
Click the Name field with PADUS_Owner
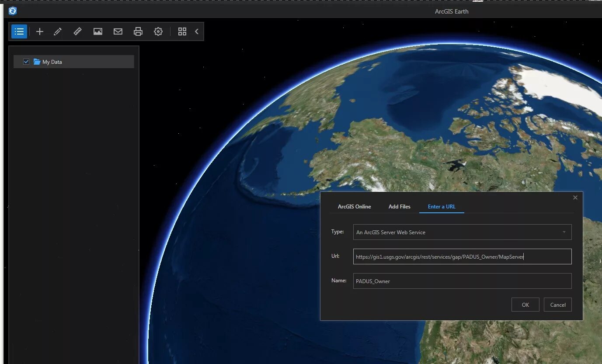click(x=462, y=281)
